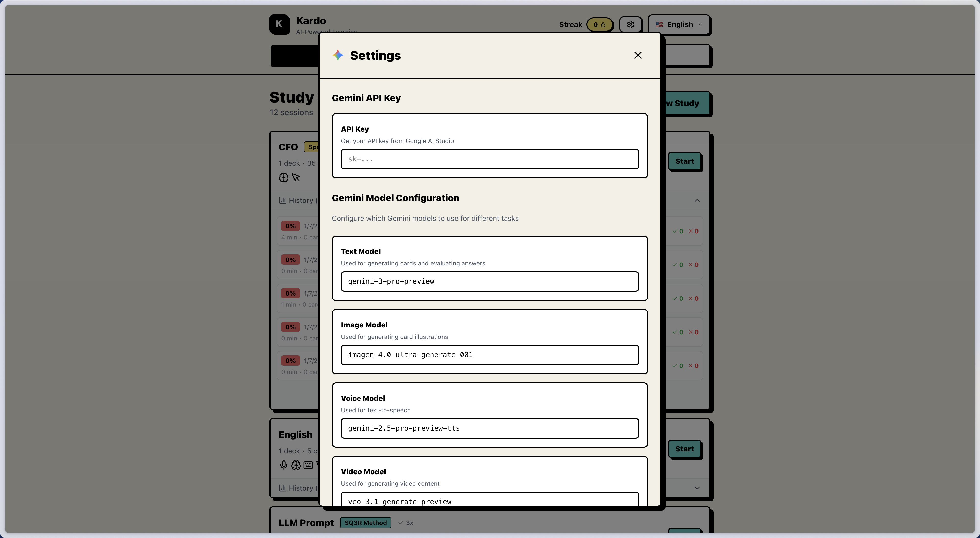This screenshot has width=980, height=538.
Task: Click the Gemini sparkle icon
Action: [x=338, y=55]
